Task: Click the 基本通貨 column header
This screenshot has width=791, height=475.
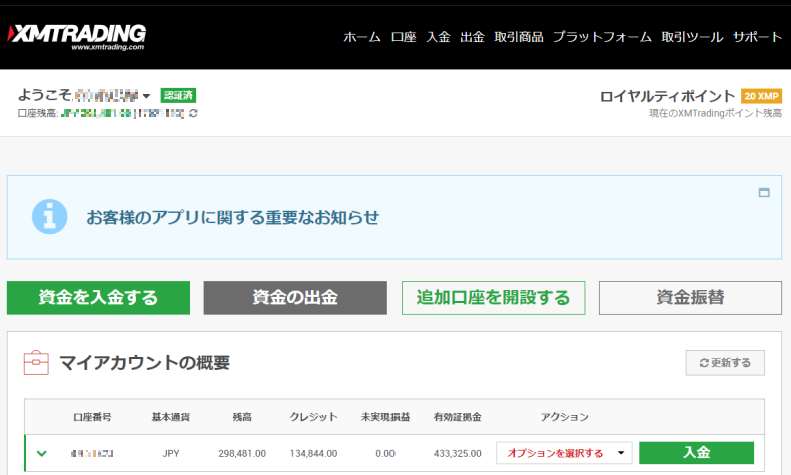Action: coord(171,417)
